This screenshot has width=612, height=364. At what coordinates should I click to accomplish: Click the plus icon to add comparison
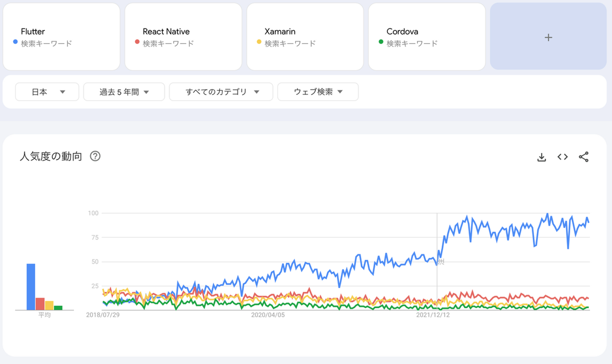point(548,37)
